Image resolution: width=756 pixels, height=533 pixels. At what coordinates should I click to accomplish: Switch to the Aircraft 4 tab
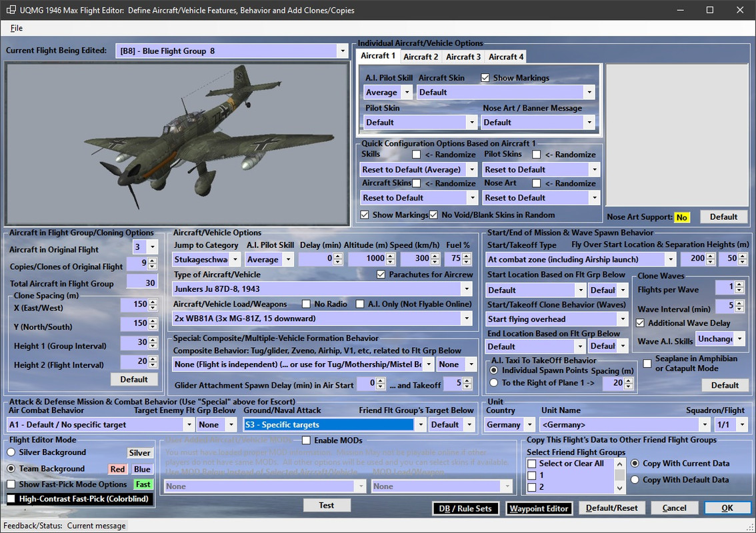(x=506, y=57)
